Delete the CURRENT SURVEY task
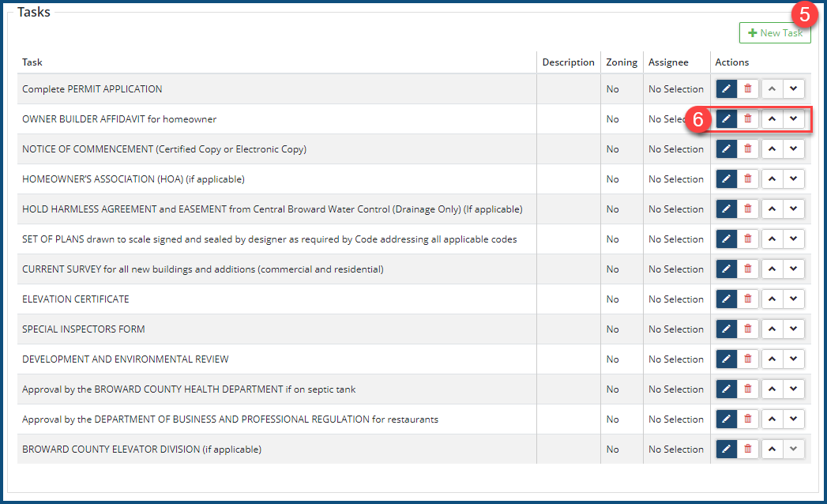The height and width of the screenshot is (504, 827). [748, 269]
